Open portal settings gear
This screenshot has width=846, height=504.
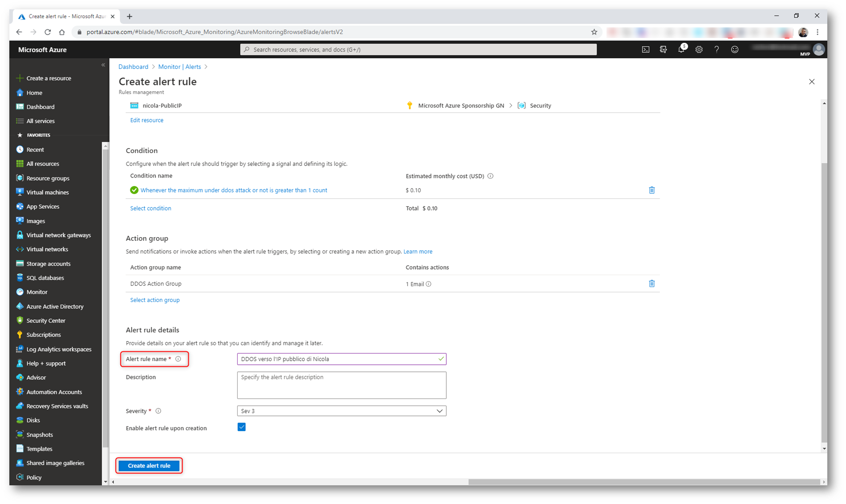point(699,49)
